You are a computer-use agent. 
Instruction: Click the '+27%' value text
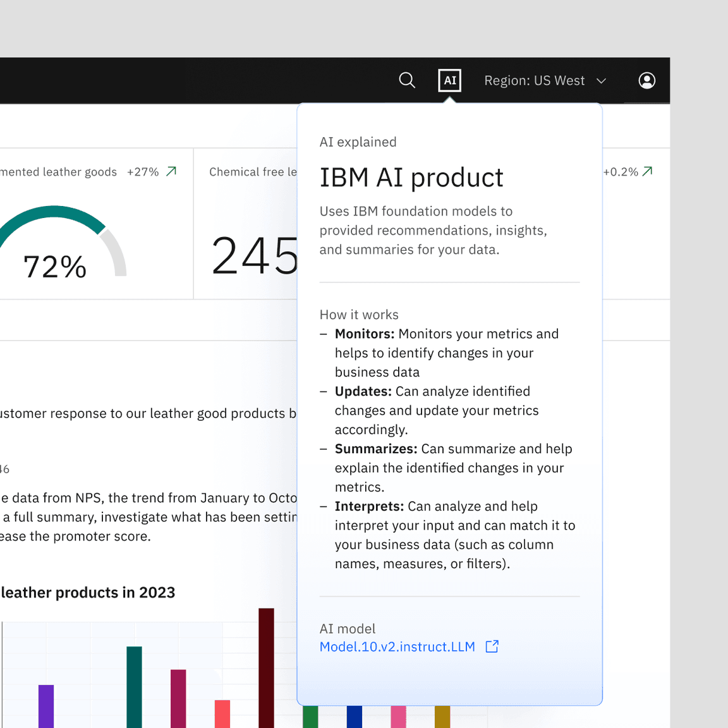pos(143,172)
